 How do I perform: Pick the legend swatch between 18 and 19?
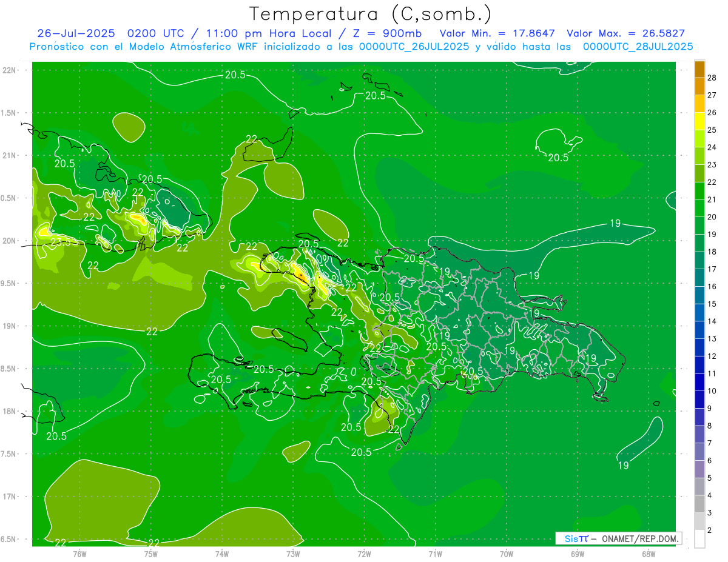coord(699,243)
